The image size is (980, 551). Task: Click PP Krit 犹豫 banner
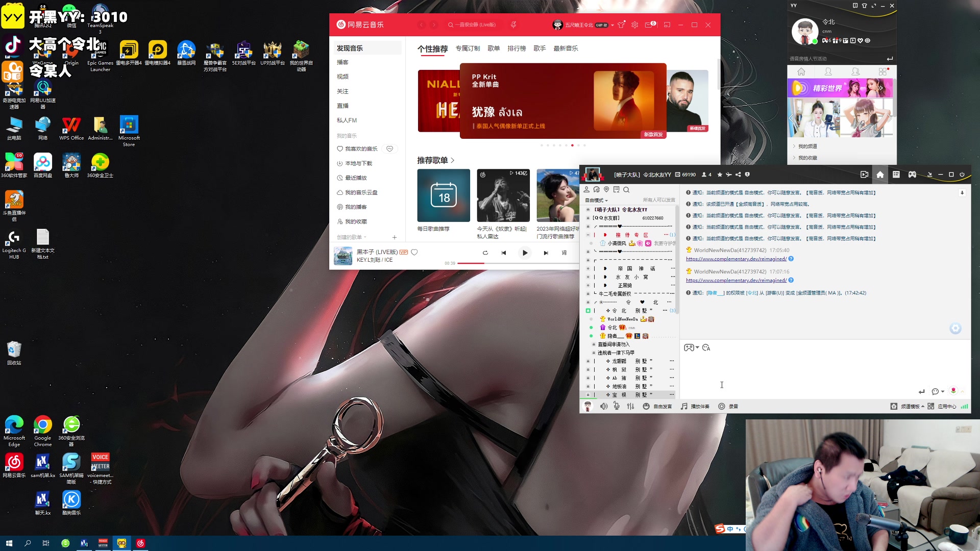pyautogui.click(x=563, y=101)
